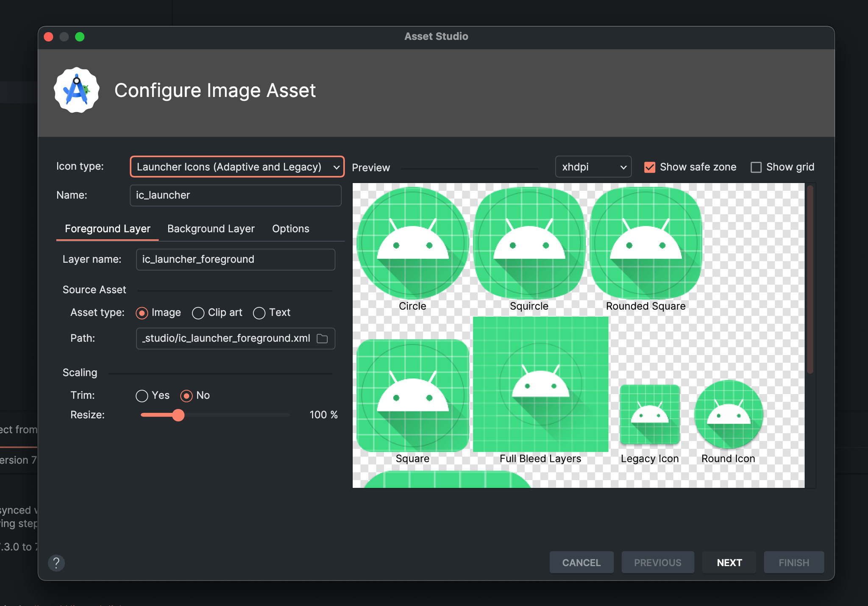Screen dimensions: 868x606
Task: Switch to Background Layer tab
Action: point(210,228)
